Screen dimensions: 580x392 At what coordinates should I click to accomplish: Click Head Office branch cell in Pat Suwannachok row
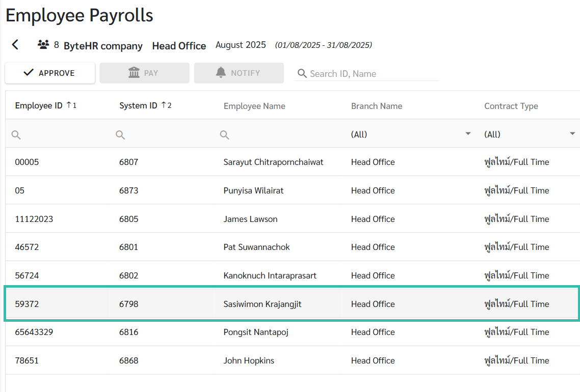[373, 247]
